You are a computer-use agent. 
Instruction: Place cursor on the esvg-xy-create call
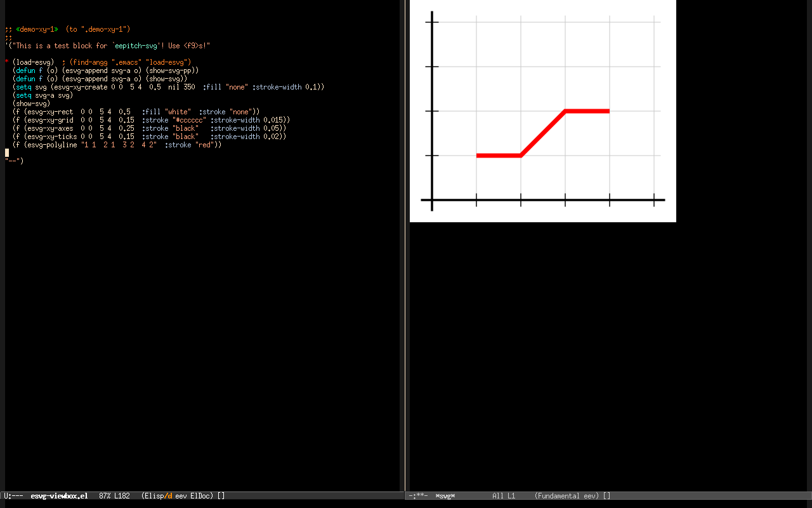click(81, 87)
